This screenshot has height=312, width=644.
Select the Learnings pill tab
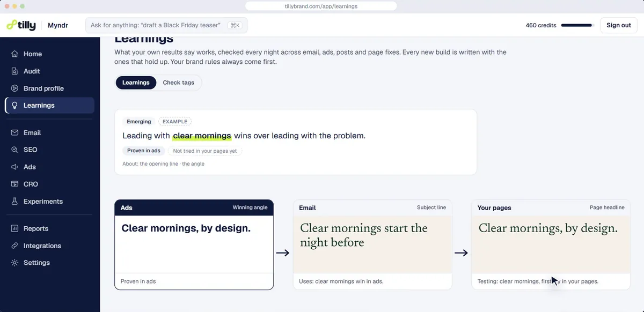pyautogui.click(x=136, y=83)
